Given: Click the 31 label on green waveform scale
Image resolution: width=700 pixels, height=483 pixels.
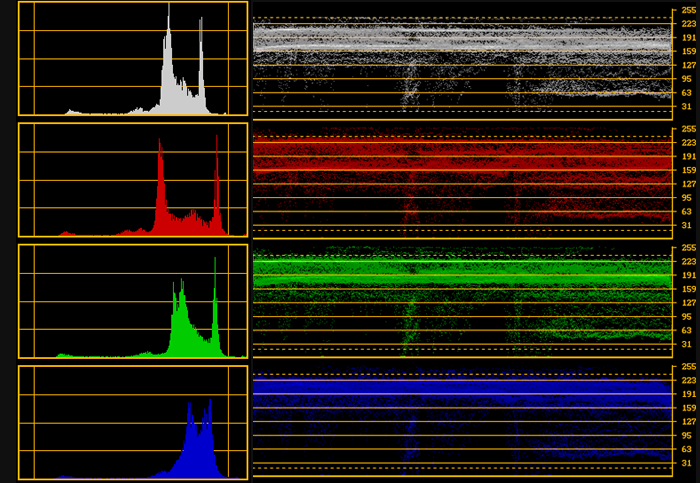Looking at the screenshot, I should click(687, 344).
